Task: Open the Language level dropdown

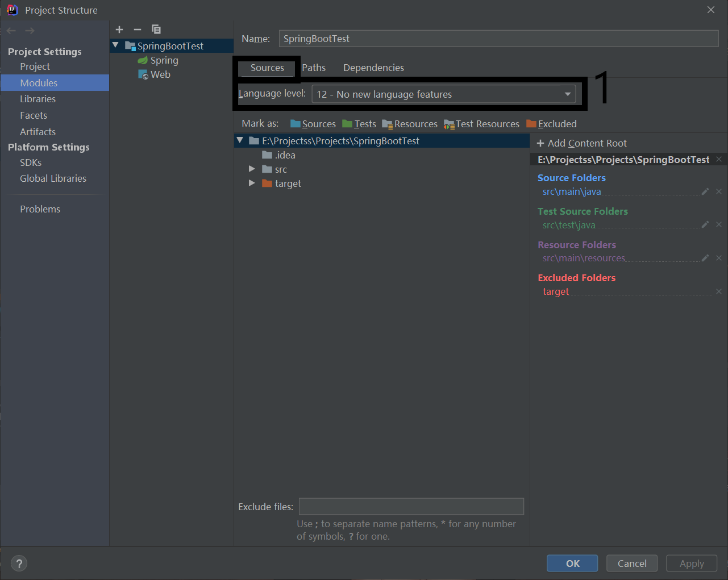Action: 443,94
